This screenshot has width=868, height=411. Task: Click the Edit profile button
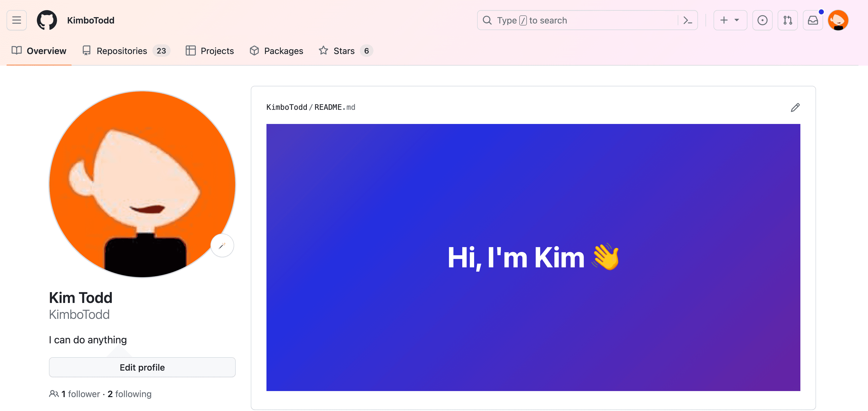click(142, 367)
